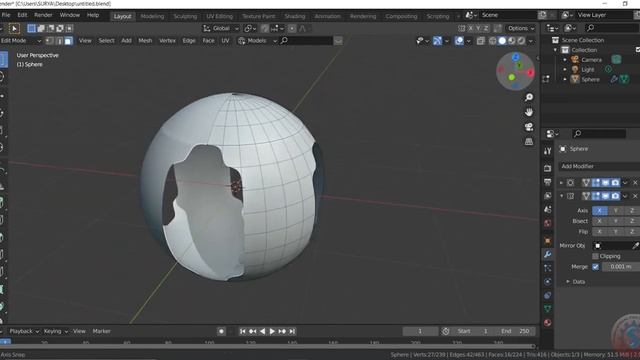Screen dimensions: 640x360
Task: Open the Particles properties tab
Action: coord(548,268)
